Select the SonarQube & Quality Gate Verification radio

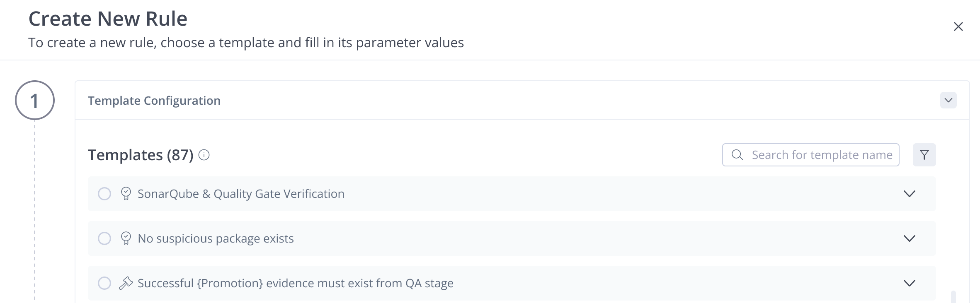[104, 194]
